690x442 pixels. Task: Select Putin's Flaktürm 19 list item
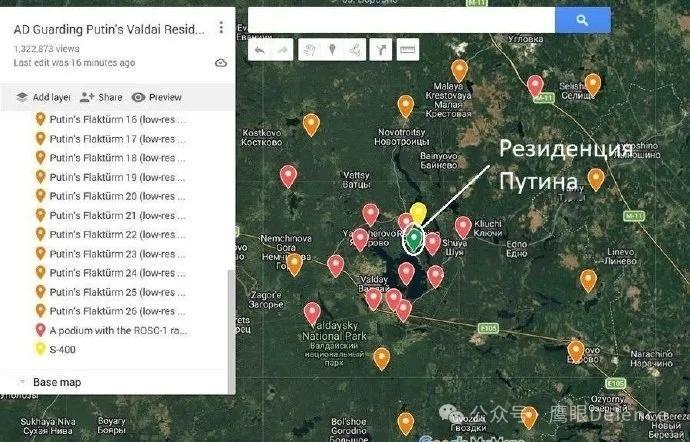pyautogui.click(x=112, y=177)
